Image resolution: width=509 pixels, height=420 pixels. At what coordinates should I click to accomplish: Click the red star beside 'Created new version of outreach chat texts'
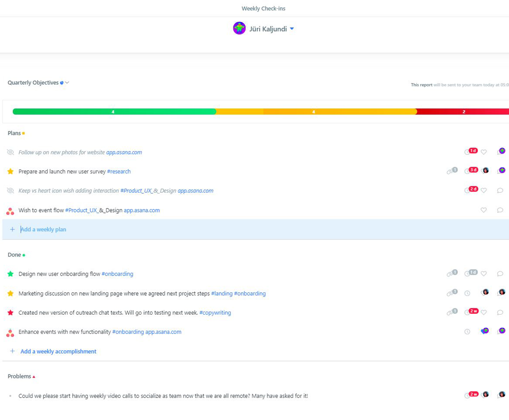coord(10,313)
